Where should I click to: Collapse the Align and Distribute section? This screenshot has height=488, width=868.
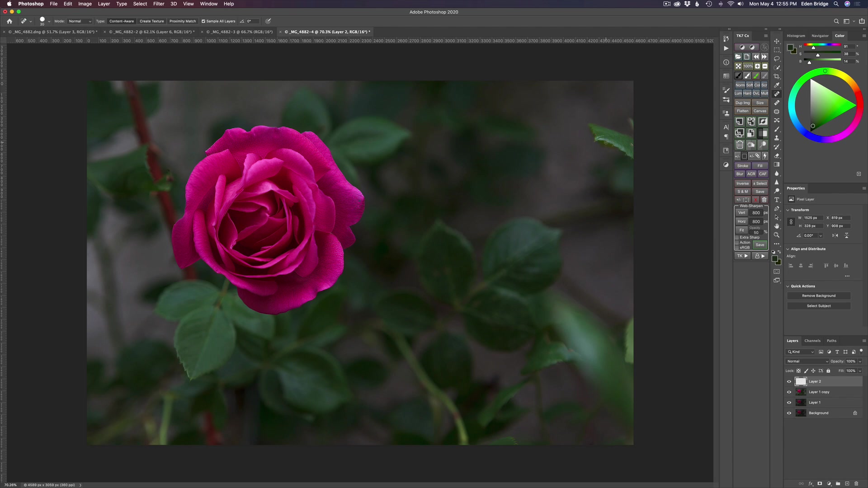tap(788, 249)
